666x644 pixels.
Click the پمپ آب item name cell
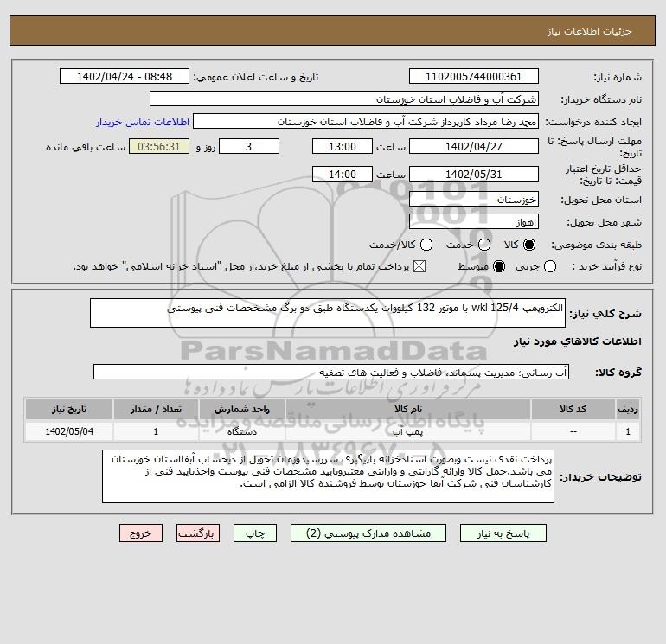point(407,431)
